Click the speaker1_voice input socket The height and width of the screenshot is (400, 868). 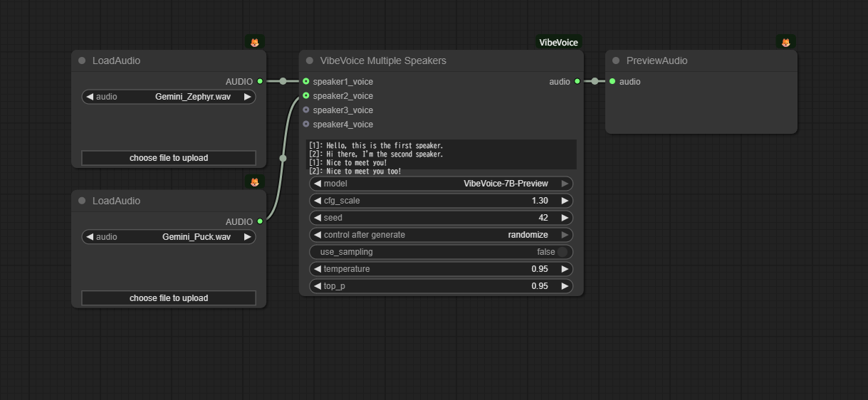click(306, 81)
